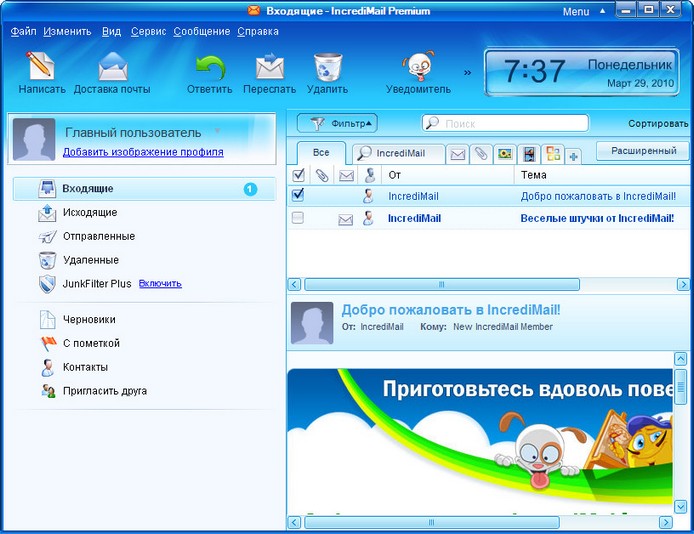Viewport: 694px width, 534px height.
Task: Open the JunkFilter Plus shield item
Action: pyautogui.click(x=48, y=284)
